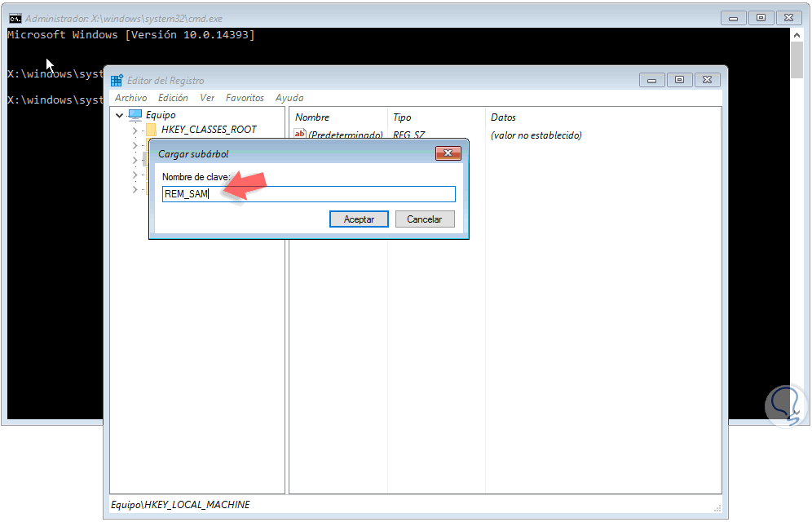Click the Registry Editor resize grip
Viewport: 812px width, 522px height.
click(717, 508)
